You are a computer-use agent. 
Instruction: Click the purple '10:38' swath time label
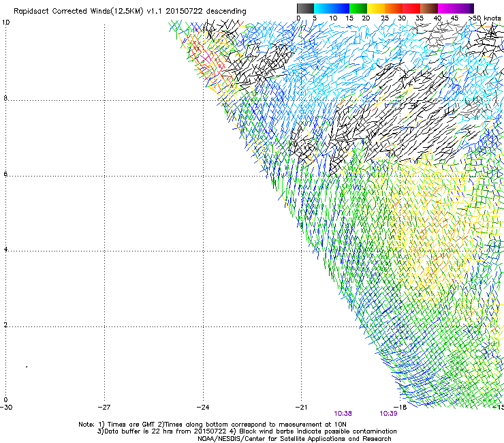[343, 414]
